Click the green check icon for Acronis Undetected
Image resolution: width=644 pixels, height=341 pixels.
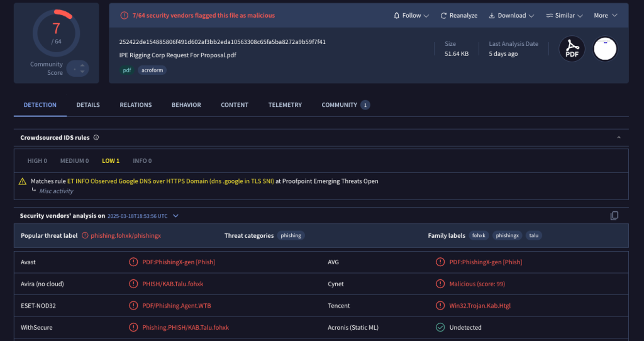[440, 327]
